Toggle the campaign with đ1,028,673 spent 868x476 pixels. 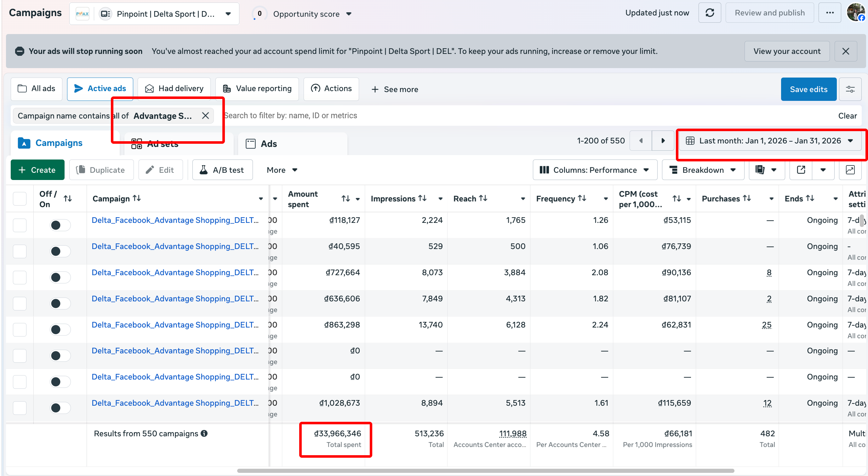pos(60,408)
